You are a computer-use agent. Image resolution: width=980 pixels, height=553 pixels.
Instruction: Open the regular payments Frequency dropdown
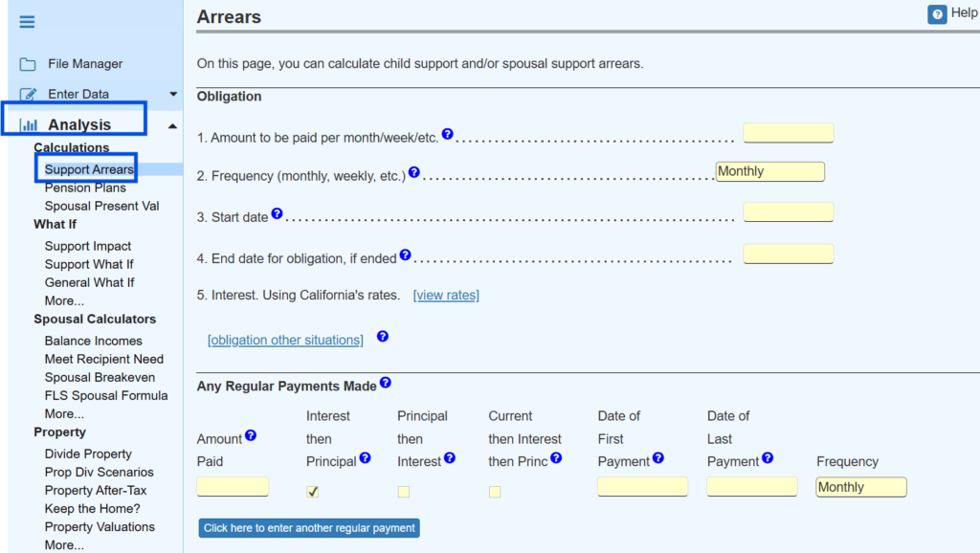coord(861,487)
